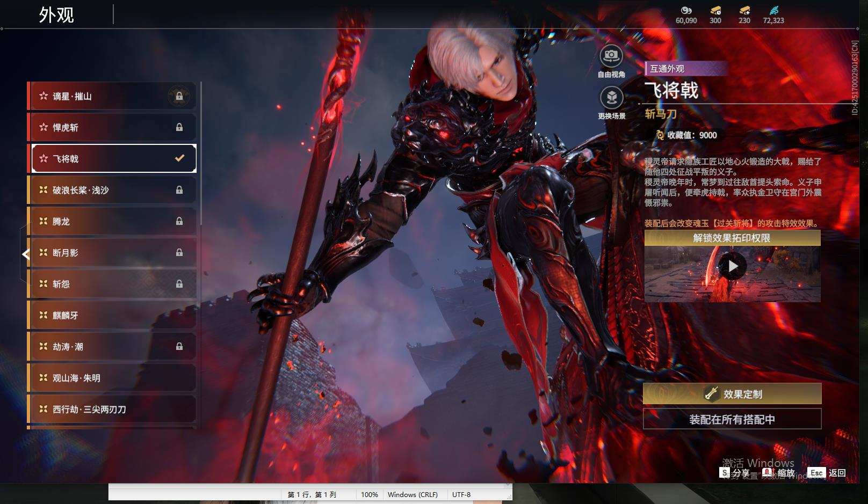
Task: Click the 缩放 zoom option
Action: pos(779,473)
